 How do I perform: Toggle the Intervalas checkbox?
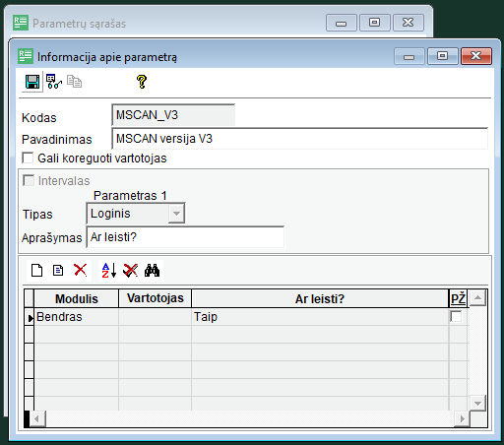pos(29,180)
